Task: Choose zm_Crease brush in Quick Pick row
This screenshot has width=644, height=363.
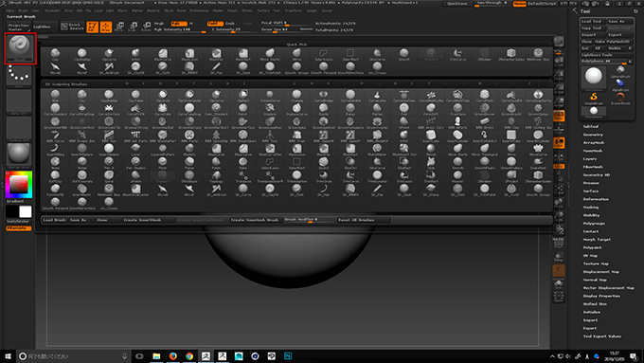Action: (377, 68)
